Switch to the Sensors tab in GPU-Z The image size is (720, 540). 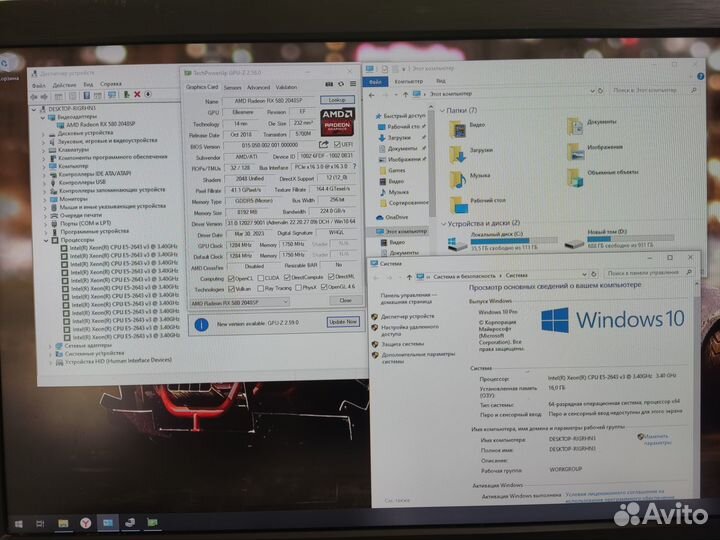point(233,87)
